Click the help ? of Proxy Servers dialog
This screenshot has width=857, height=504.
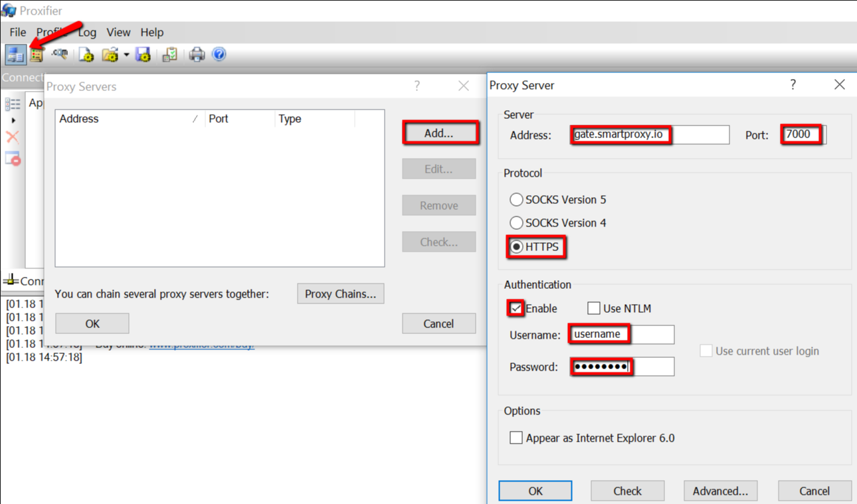417,86
